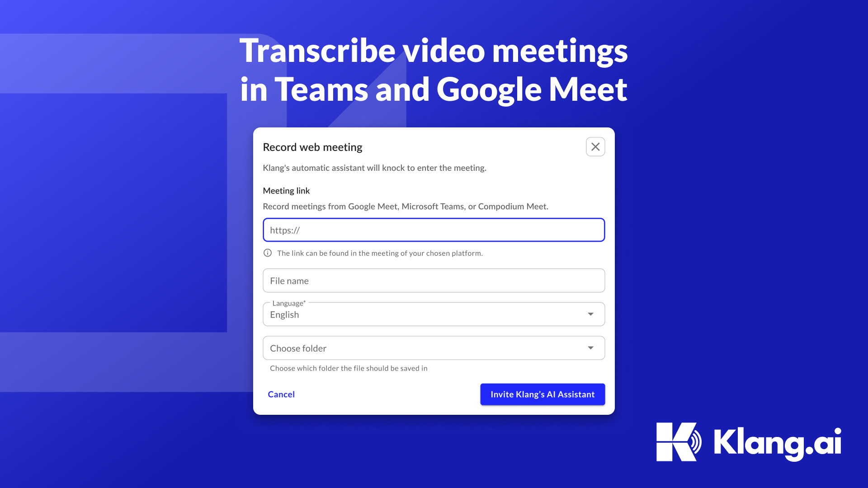Image resolution: width=868 pixels, height=488 pixels.
Task: Click Invite Klang's AI Assistant button
Action: click(542, 394)
